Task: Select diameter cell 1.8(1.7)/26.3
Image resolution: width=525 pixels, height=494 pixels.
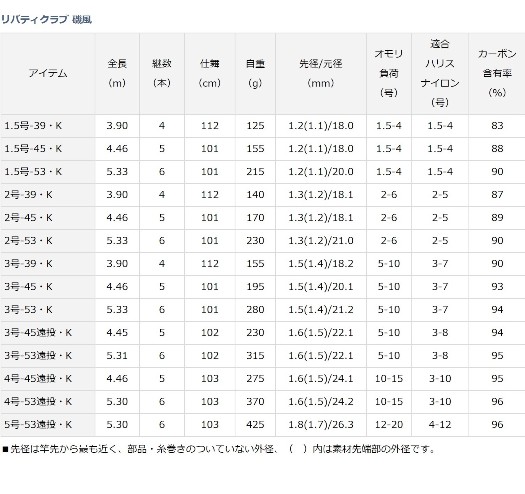Action: (x=321, y=425)
